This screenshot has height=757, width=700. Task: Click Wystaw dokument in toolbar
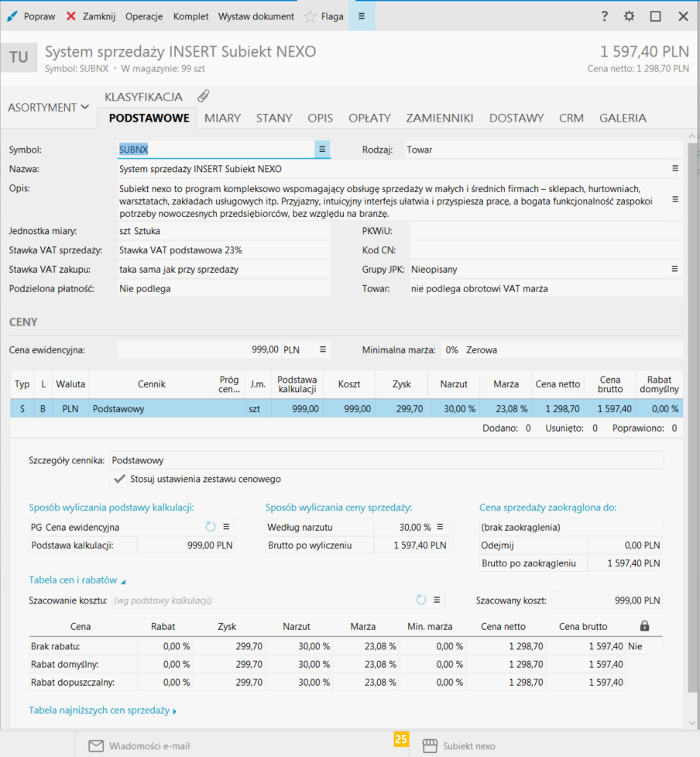[256, 16]
